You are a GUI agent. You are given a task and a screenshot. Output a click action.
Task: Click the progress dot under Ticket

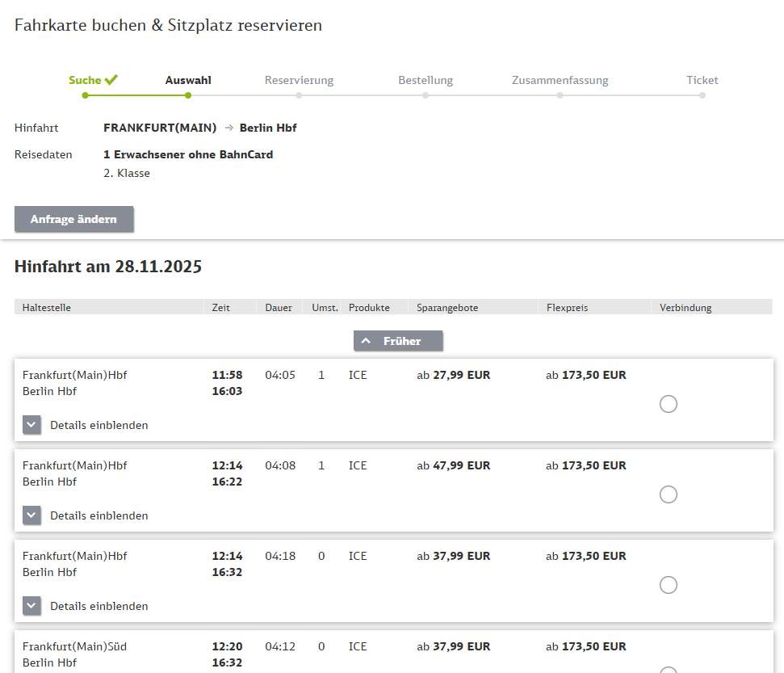pyautogui.click(x=702, y=95)
